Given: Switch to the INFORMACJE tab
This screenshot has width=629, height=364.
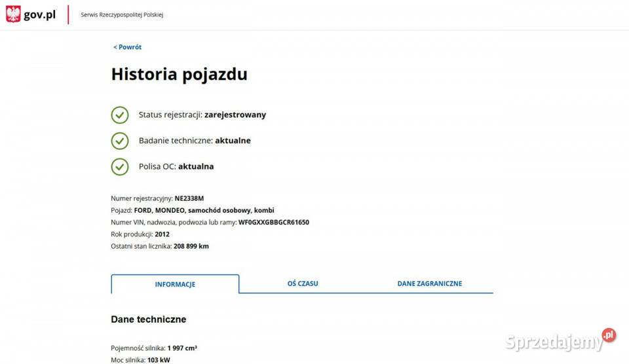Looking at the screenshot, I should [x=175, y=285].
